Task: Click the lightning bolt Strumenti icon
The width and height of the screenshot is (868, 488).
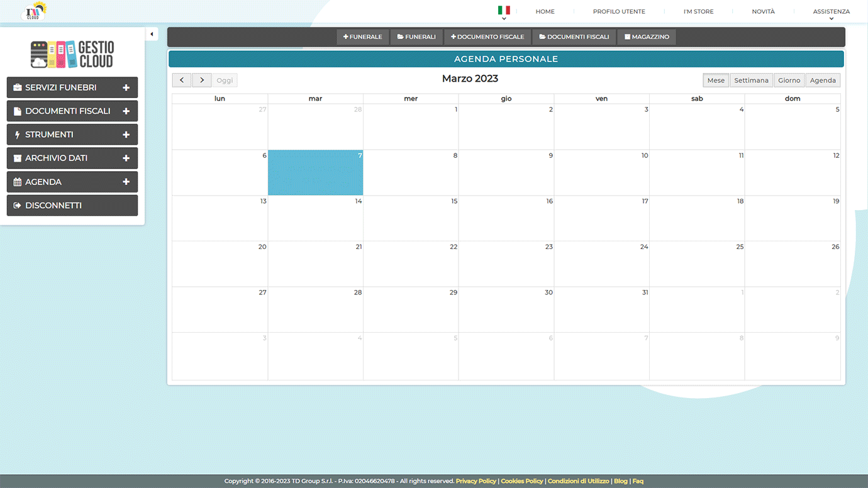Action: [x=18, y=135]
